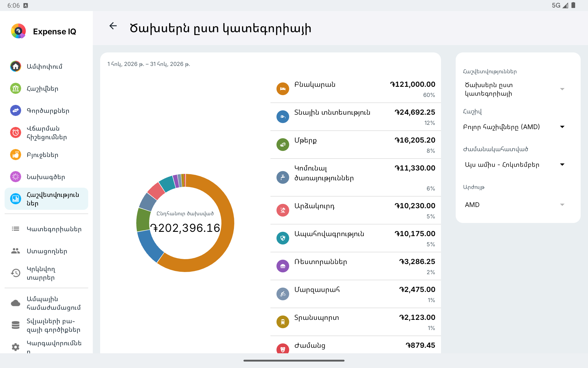Click the 5G signal indicator

560,5
